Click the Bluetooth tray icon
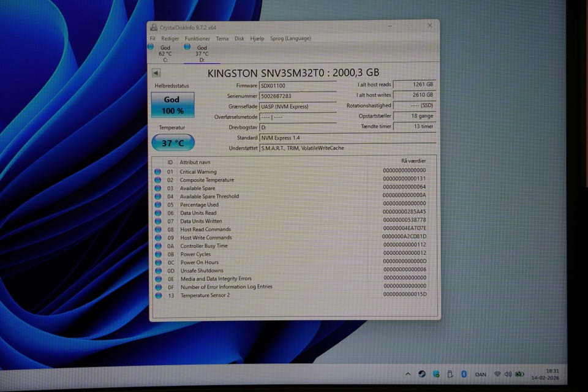This screenshot has width=588, height=392. (x=464, y=374)
